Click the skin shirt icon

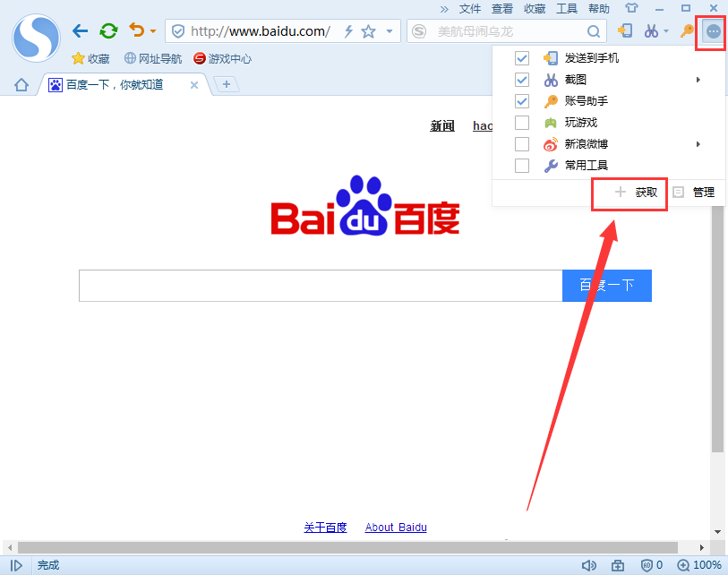click(631, 8)
